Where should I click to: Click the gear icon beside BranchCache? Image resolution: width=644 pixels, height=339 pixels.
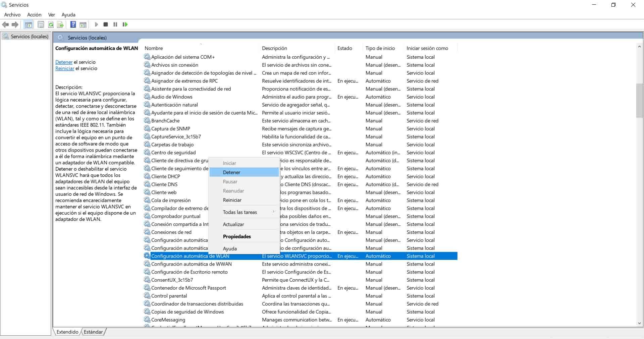point(147,120)
